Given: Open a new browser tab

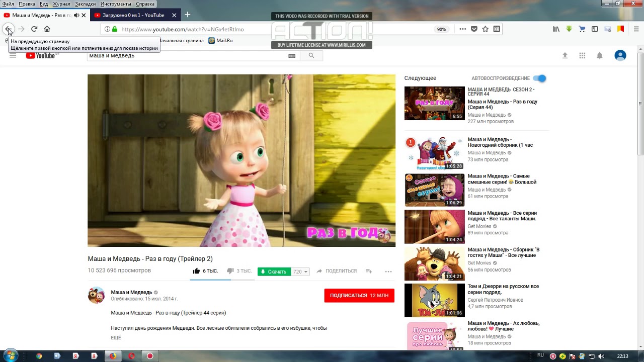Looking at the screenshot, I should coord(187,15).
